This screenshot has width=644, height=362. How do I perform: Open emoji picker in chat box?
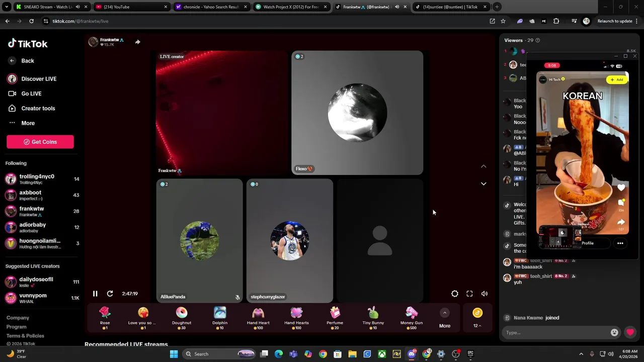point(614,332)
